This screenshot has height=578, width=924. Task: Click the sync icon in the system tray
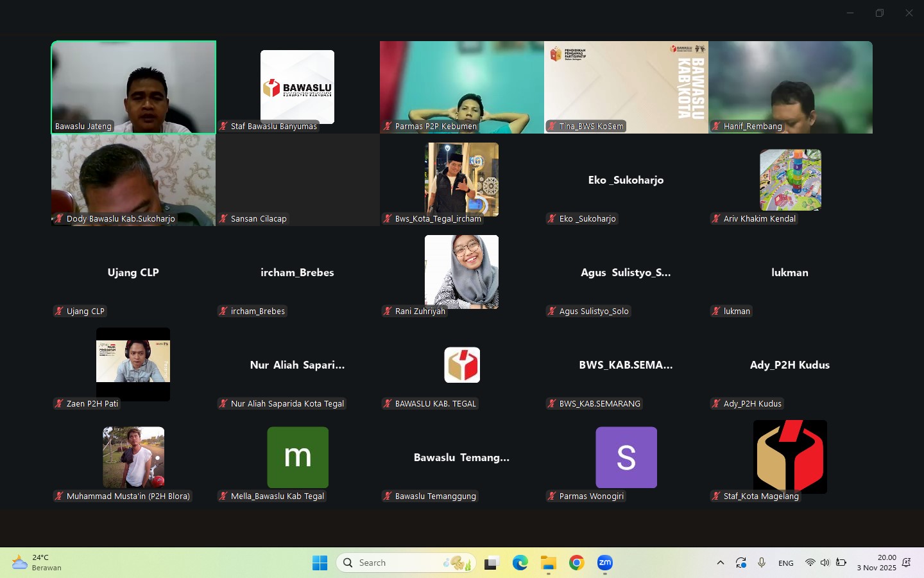click(x=741, y=563)
